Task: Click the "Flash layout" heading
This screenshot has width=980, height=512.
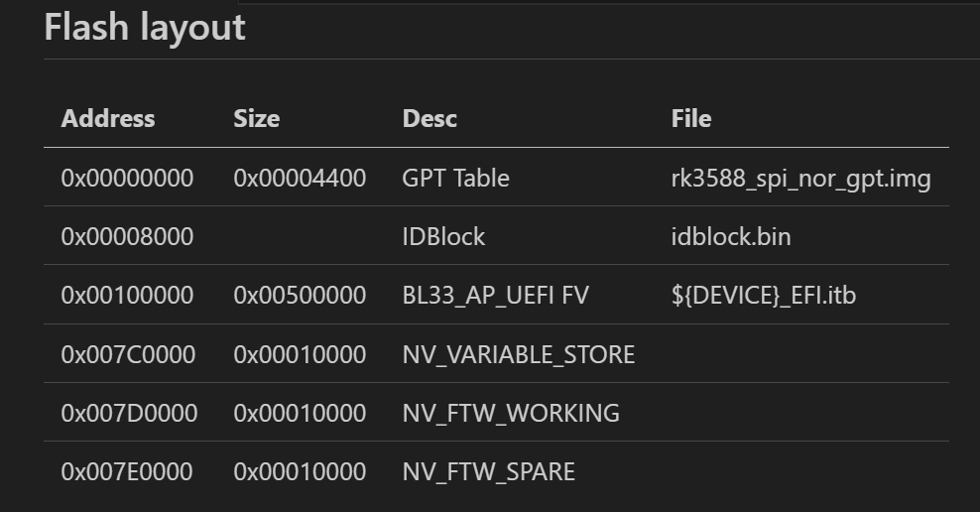Action: tap(145, 27)
